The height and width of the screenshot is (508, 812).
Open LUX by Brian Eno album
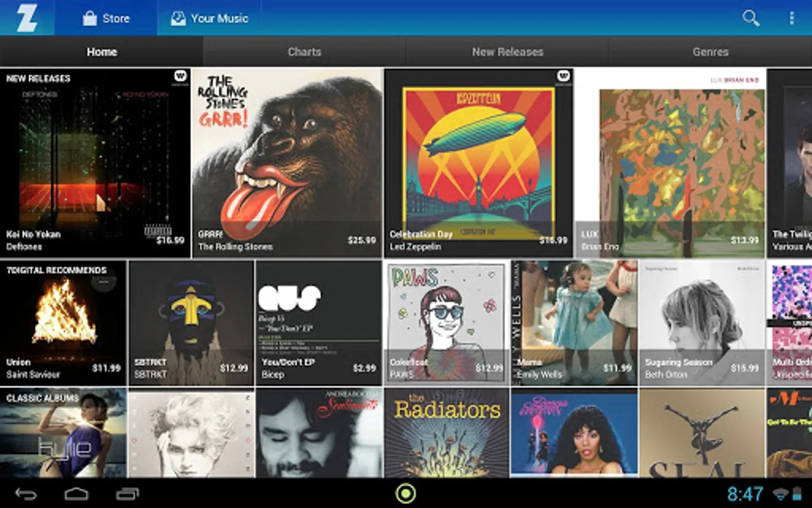point(670,163)
